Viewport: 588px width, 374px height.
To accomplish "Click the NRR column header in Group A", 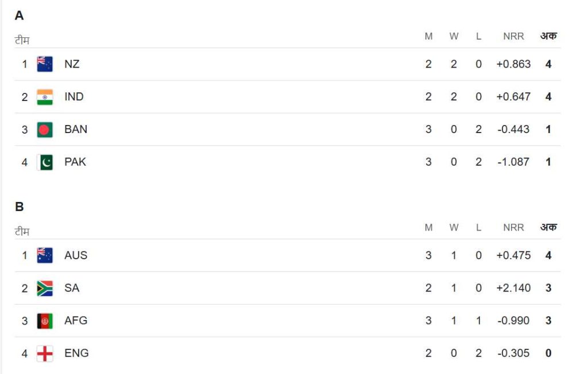I will coord(513,36).
